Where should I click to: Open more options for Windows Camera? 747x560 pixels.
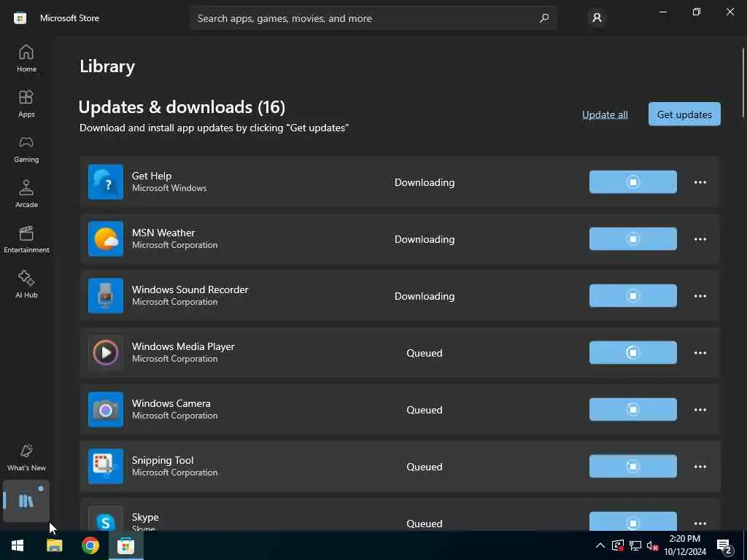[x=700, y=410]
